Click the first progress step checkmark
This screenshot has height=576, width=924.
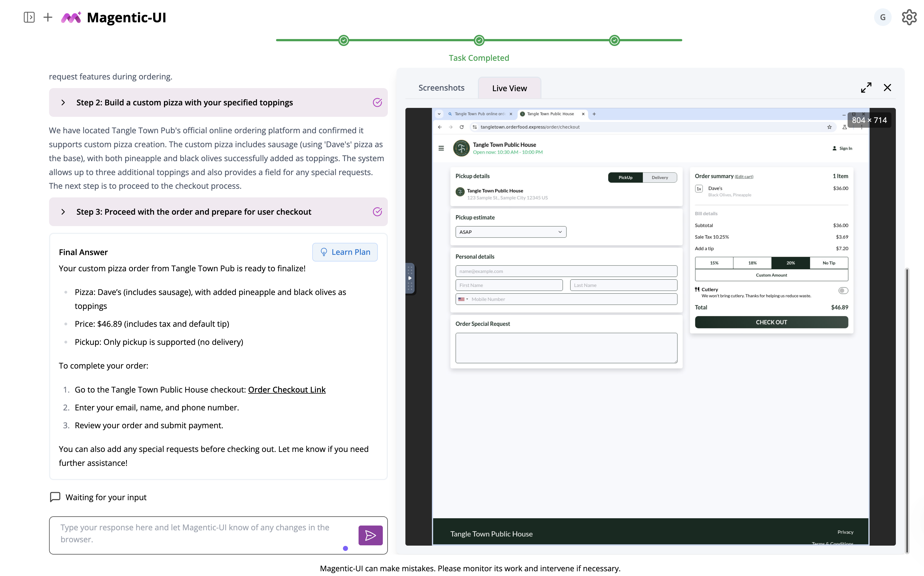coord(344,40)
